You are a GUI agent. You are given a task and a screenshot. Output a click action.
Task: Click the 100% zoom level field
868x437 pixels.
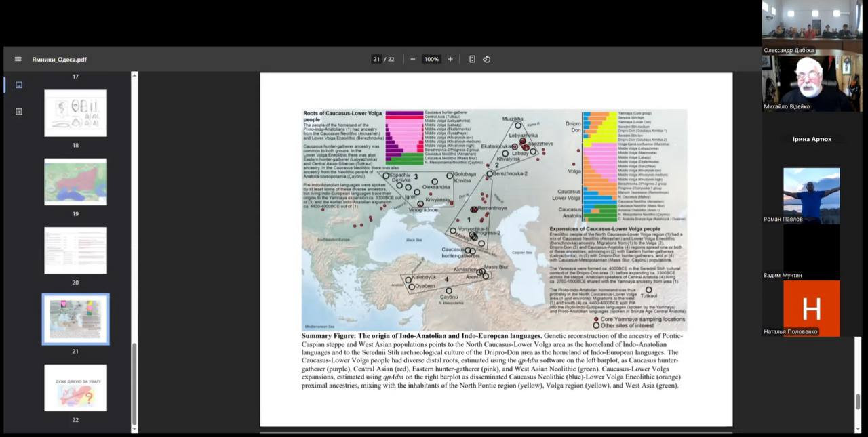click(431, 59)
